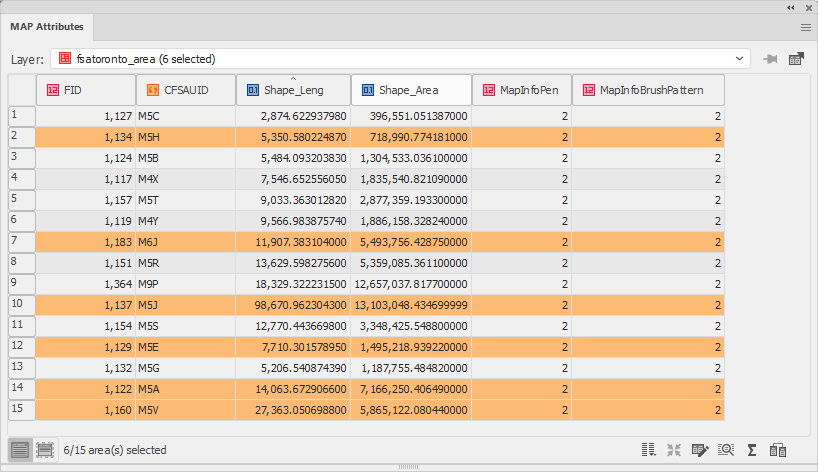Click the Shape_Leng decimal type icon
Viewport: 818px width, 472px height.
(253, 90)
